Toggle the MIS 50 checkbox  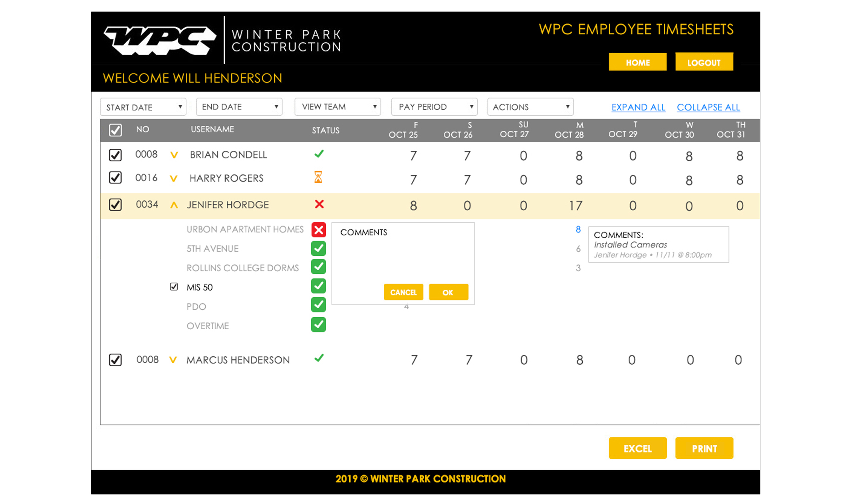tap(174, 287)
